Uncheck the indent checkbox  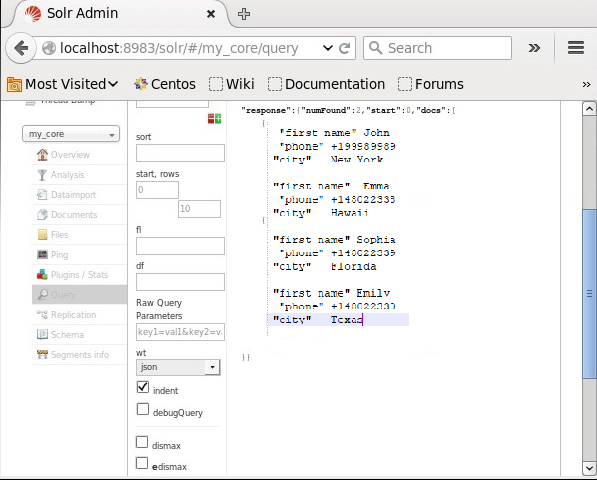[143, 387]
